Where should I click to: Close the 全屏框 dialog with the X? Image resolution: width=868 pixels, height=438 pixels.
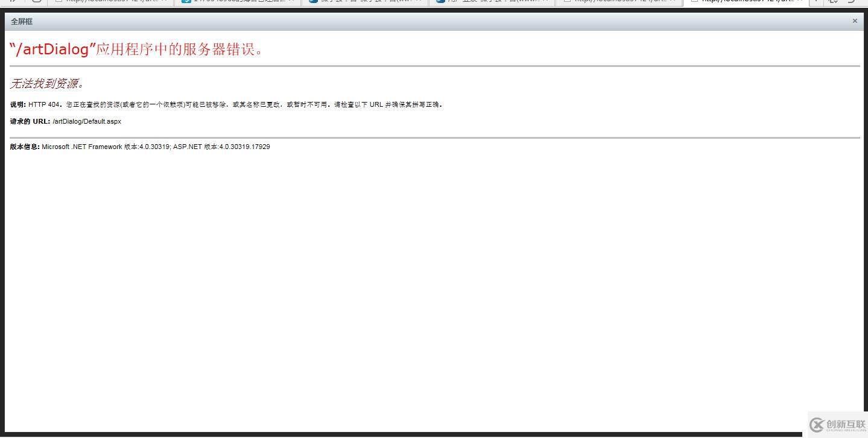tap(854, 21)
